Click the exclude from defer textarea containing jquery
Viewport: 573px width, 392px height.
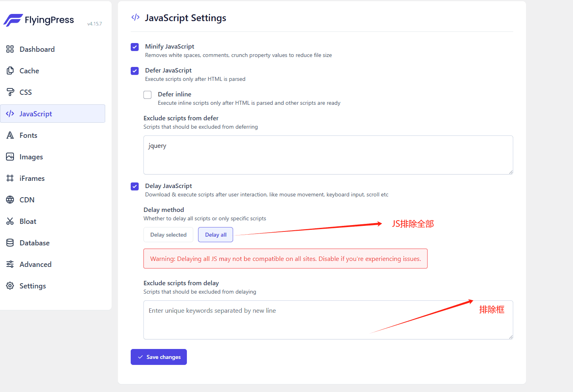pyautogui.click(x=328, y=155)
